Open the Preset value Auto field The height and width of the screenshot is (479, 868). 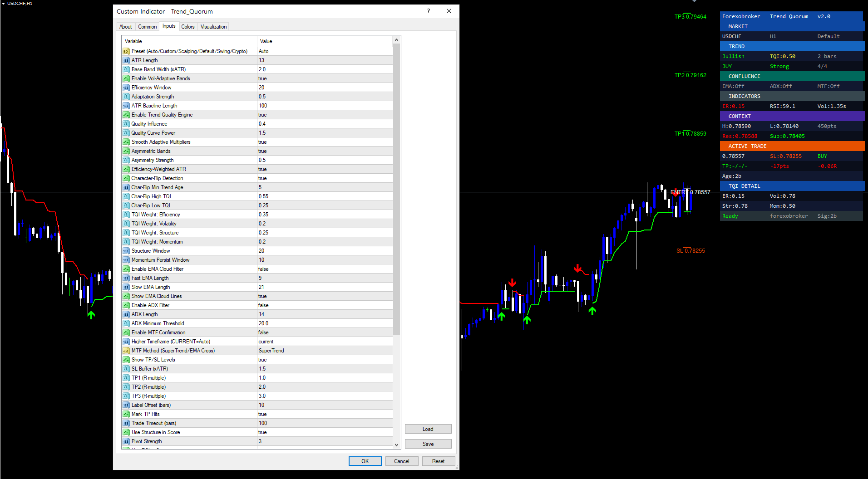point(325,51)
